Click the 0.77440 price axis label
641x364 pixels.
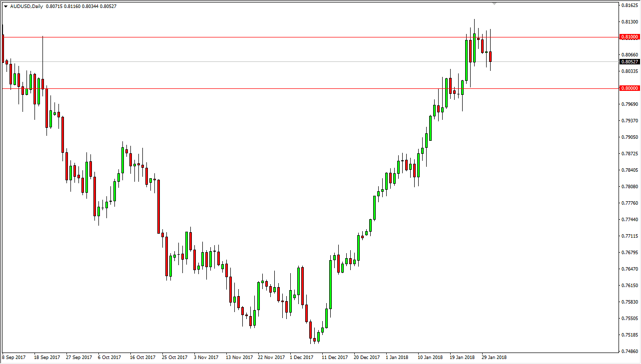629,220
